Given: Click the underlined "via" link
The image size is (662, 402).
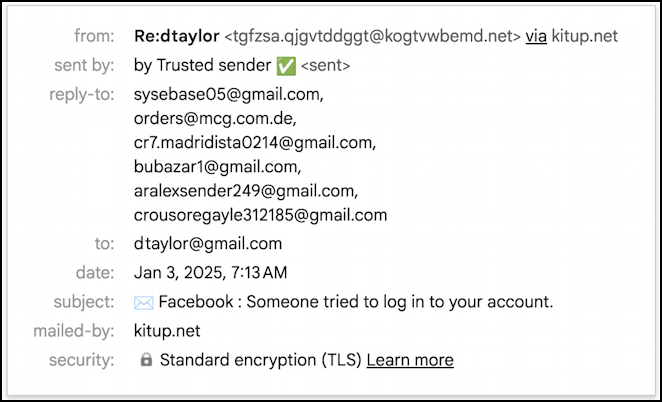Looking at the screenshot, I should [x=536, y=37].
